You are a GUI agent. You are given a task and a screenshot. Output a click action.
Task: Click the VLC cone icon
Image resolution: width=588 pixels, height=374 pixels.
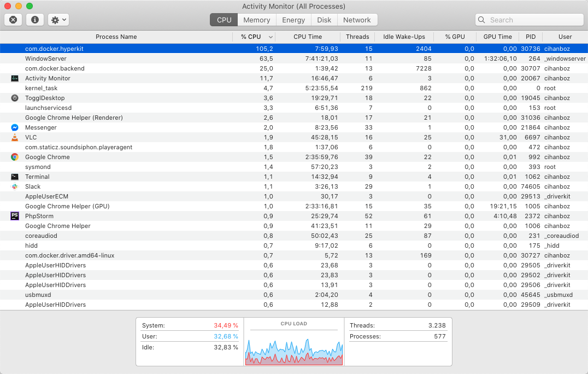point(15,137)
